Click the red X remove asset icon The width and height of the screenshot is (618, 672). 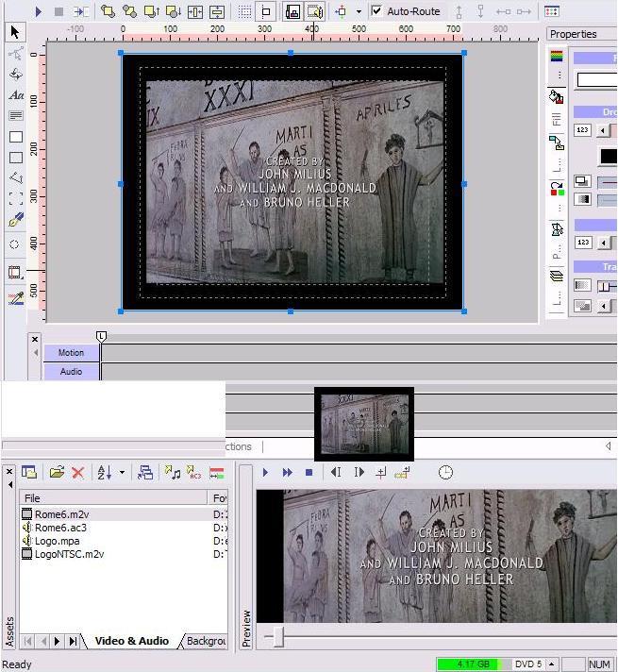point(78,473)
